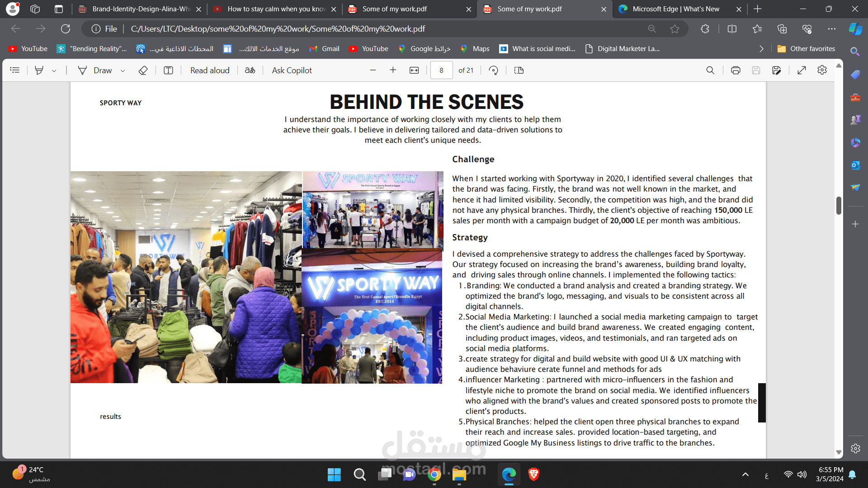Expand the Highlight color dropdown arrow
Viewport: 868px width, 488px height.
[54, 70]
